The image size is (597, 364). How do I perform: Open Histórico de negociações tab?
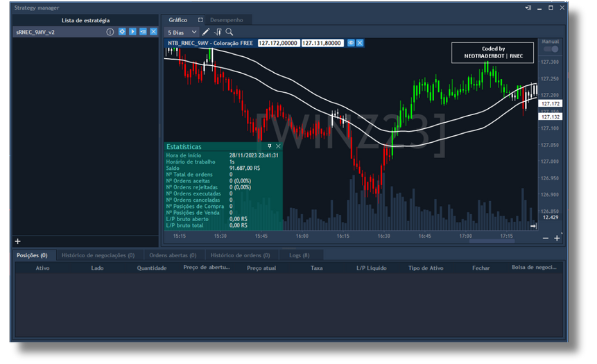[98, 255]
